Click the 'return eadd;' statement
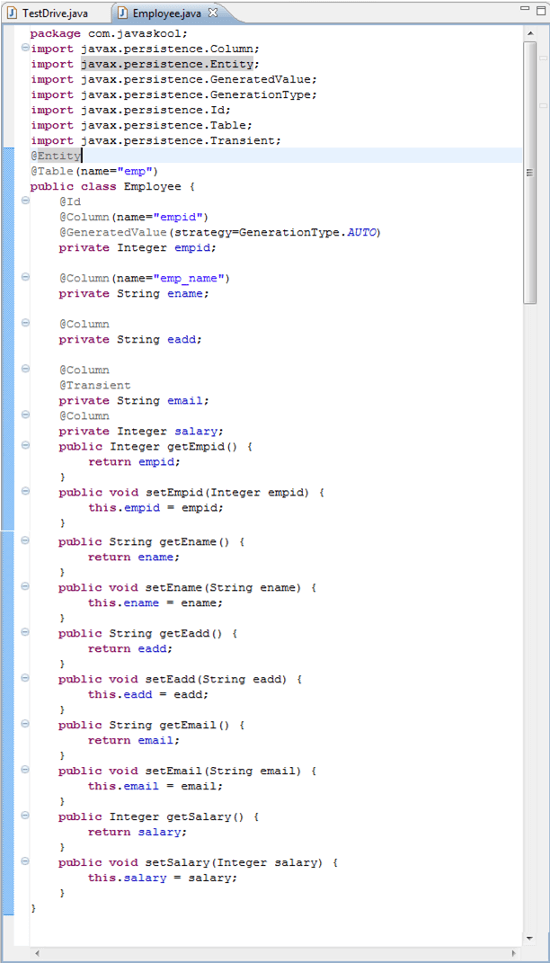This screenshot has height=963, width=550. tap(131, 649)
